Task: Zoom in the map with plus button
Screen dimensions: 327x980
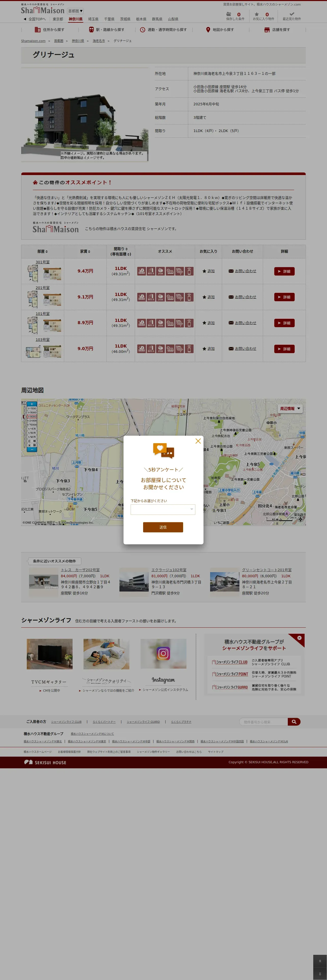Action: pyautogui.click(x=32, y=404)
